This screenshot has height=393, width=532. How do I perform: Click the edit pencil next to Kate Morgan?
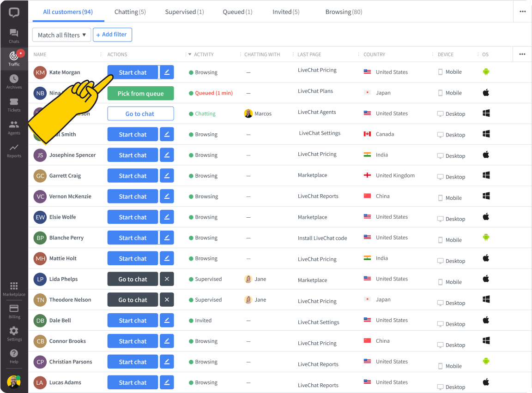(x=167, y=72)
